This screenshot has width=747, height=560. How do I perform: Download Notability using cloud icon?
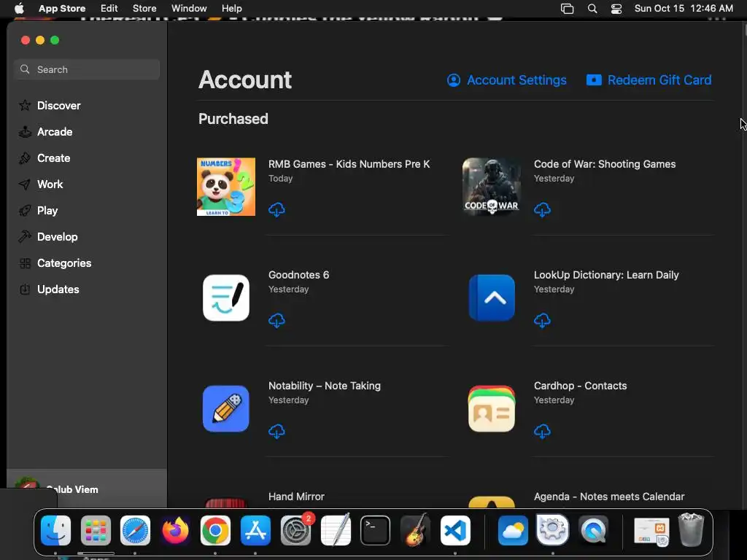[x=276, y=432]
